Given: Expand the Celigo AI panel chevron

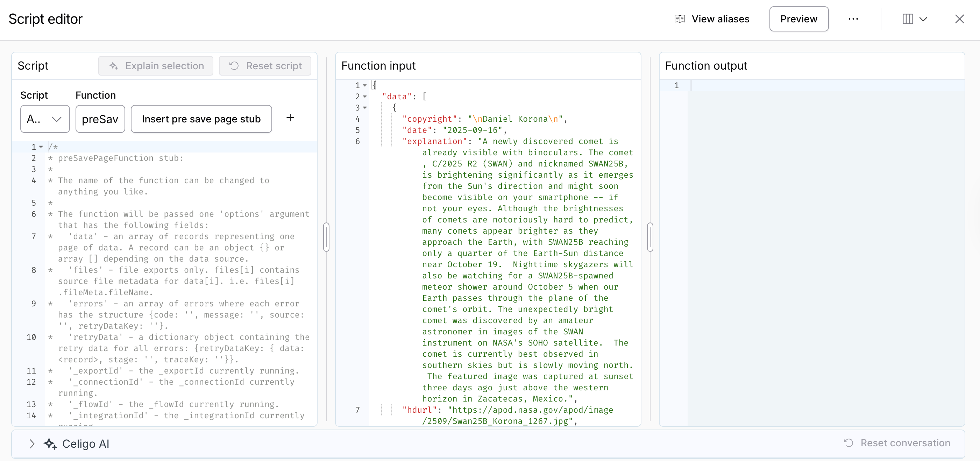Looking at the screenshot, I should coord(32,444).
